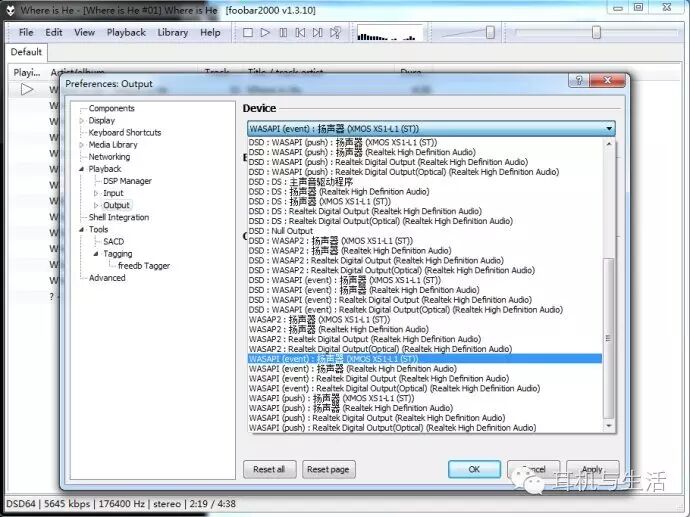Select Advanced preferences page
690x517 pixels.
(x=107, y=278)
